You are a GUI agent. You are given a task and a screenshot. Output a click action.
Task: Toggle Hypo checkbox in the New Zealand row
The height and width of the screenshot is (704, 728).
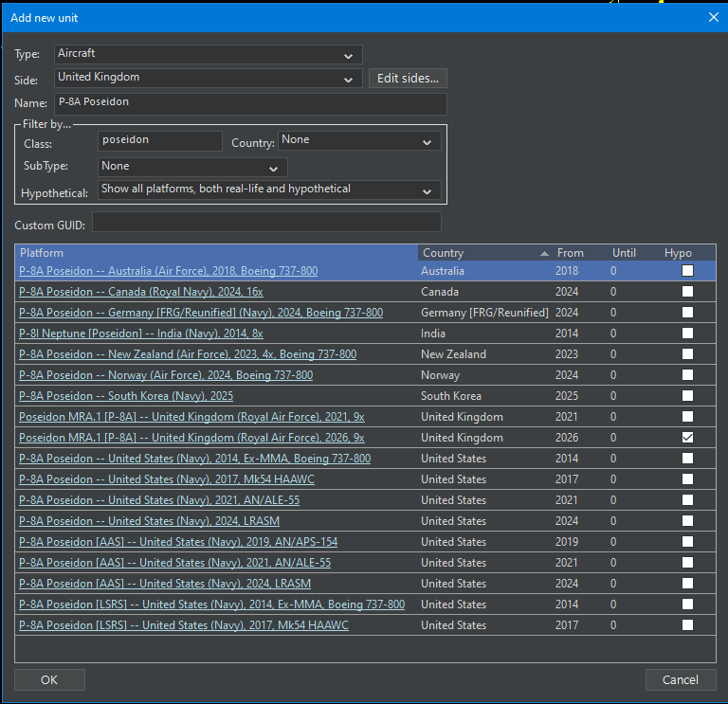pos(687,354)
